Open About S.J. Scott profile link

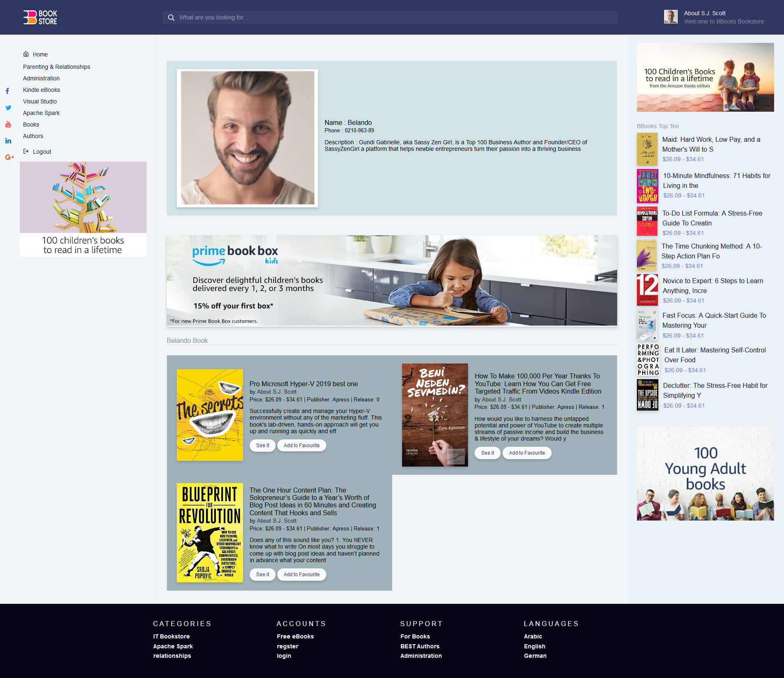(704, 13)
